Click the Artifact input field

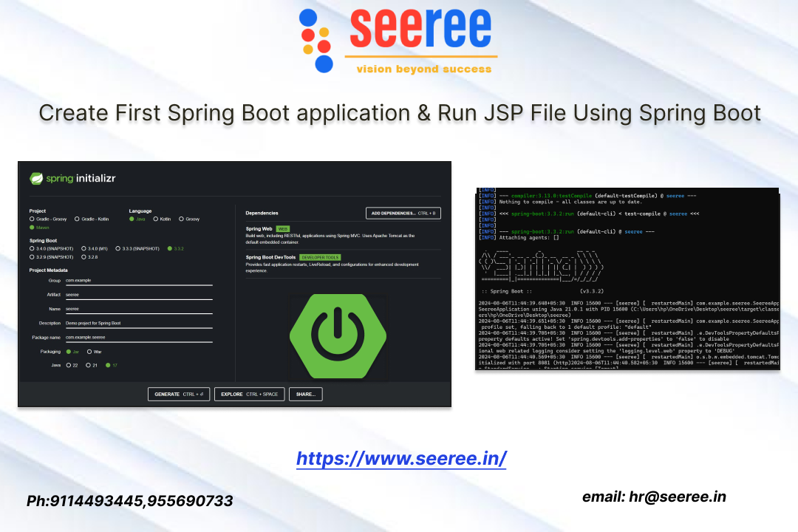pos(138,295)
